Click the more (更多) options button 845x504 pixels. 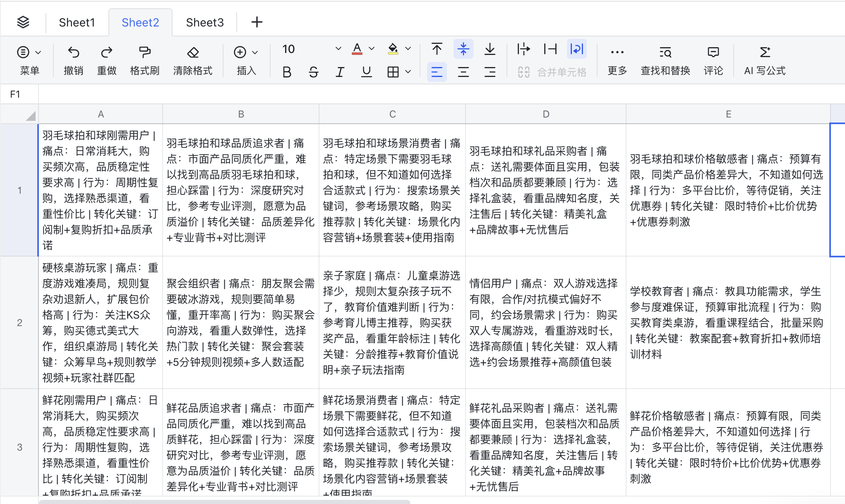[x=617, y=52]
